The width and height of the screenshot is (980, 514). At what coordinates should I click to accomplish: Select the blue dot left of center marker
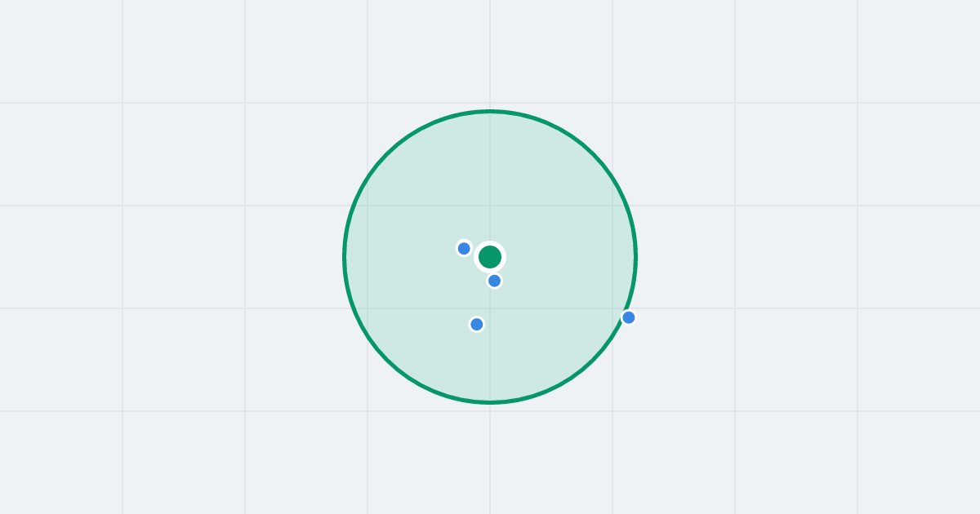[464, 248]
